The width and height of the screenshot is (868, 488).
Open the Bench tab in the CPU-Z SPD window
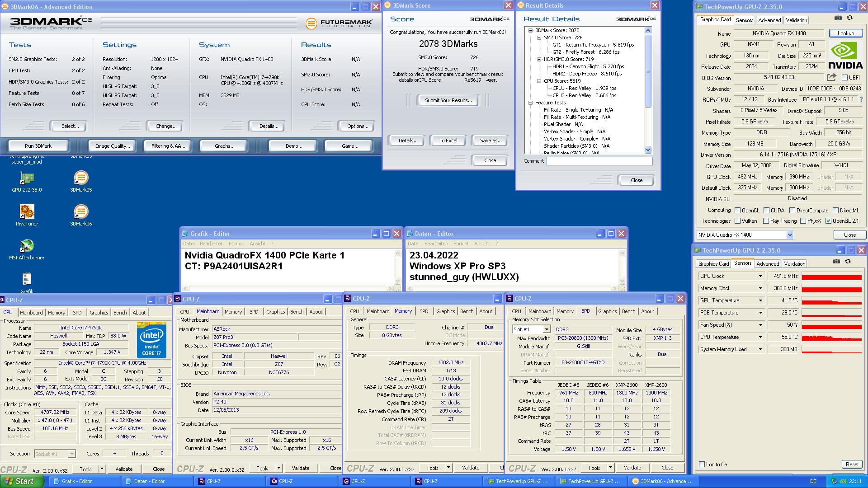click(x=628, y=311)
